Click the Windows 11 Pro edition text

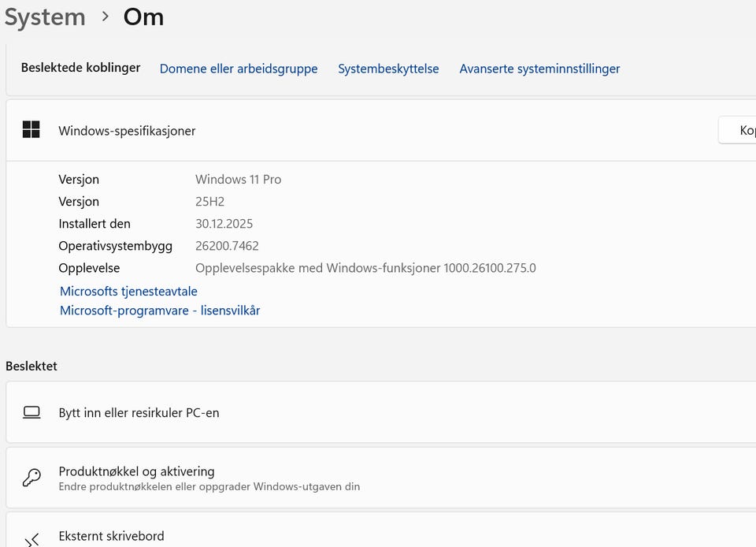tap(238, 179)
